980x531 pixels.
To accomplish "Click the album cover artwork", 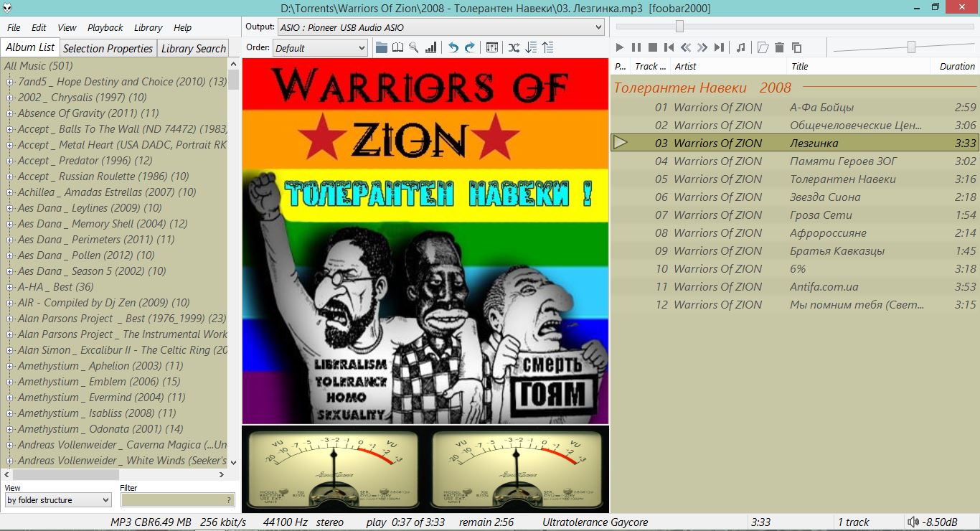I will pyautogui.click(x=425, y=241).
